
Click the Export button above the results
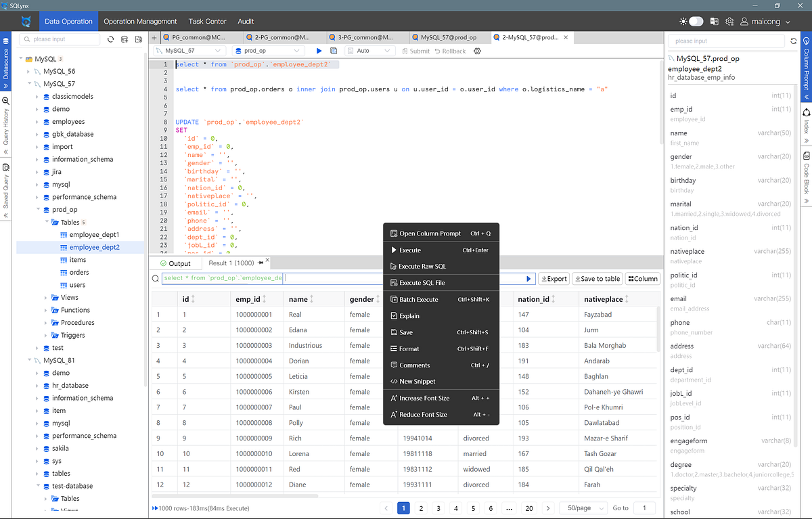point(555,278)
